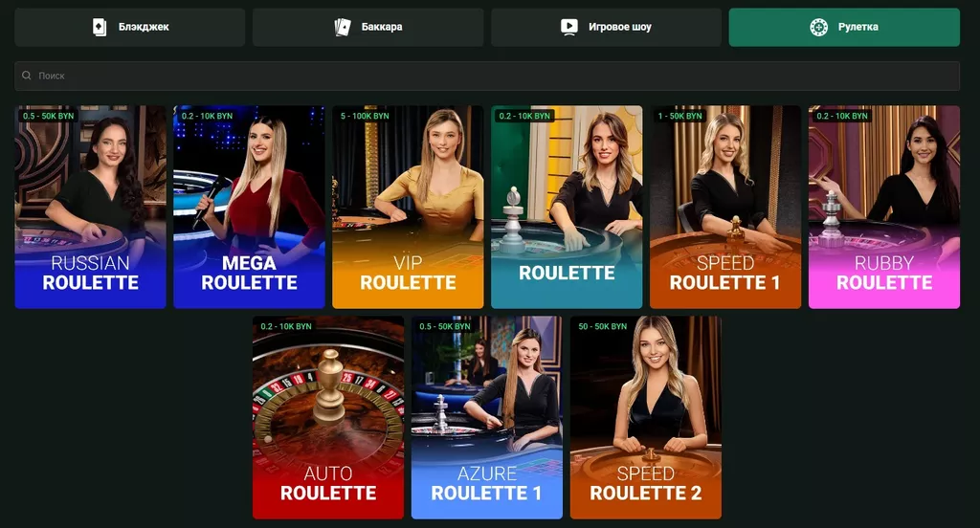Click the roulette wheel icon

point(819,27)
